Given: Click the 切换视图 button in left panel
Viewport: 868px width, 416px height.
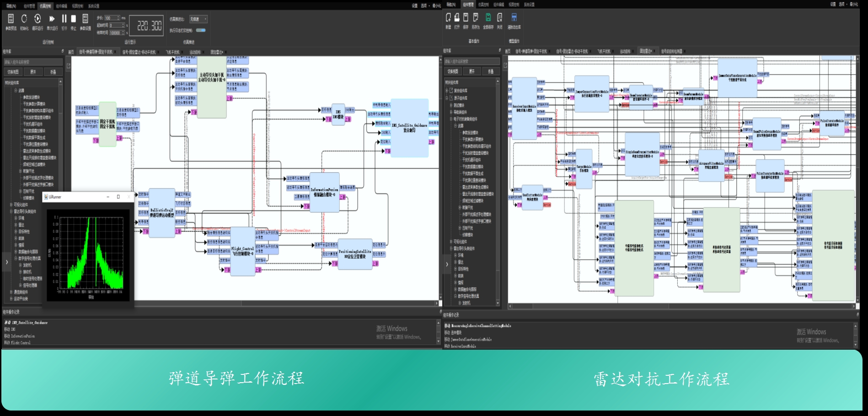Looking at the screenshot, I should pyautogui.click(x=13, y=72).
